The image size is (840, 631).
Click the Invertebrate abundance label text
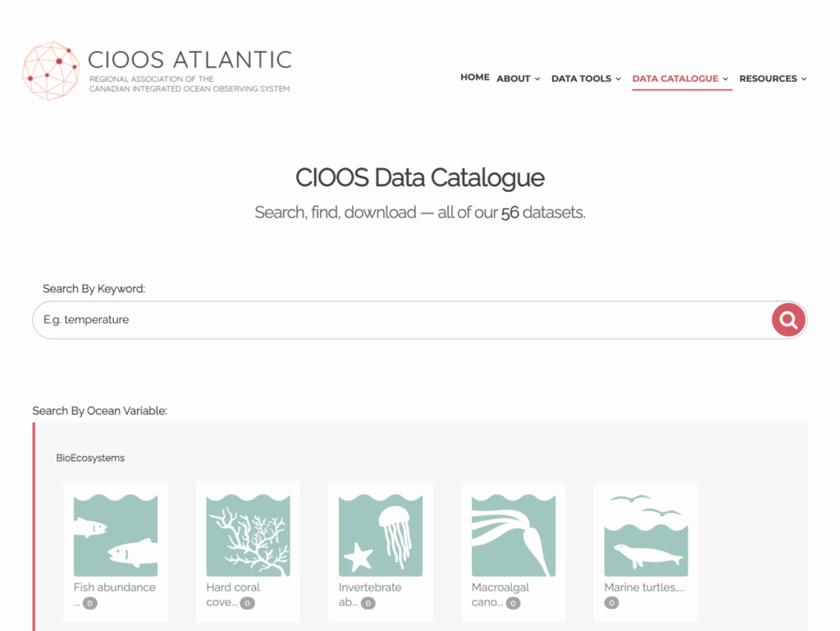tap(370, 588)
